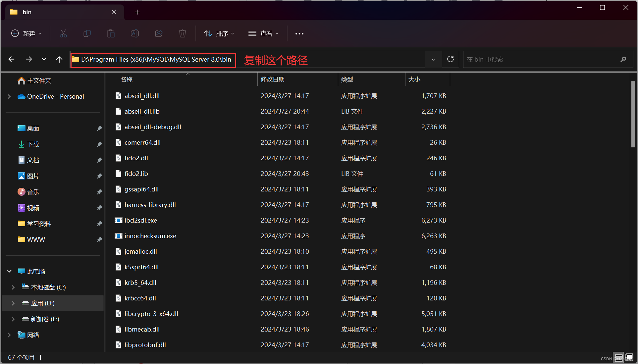
Task: Add a new tab with plus
Action: click(x=137, y=12)
